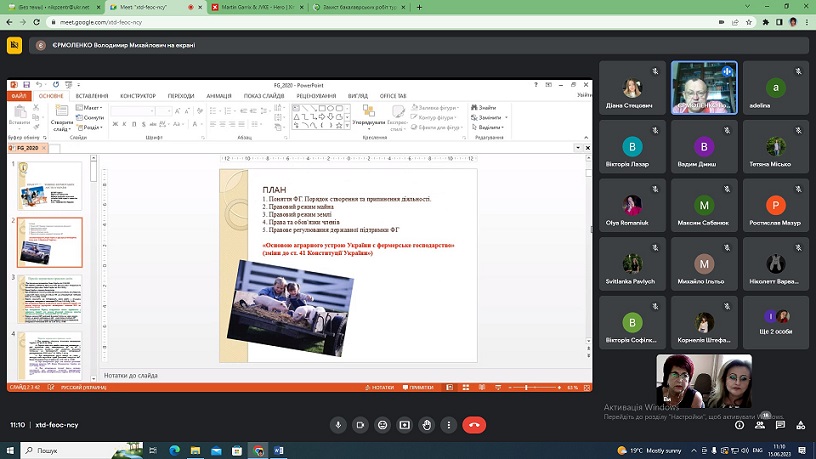
Task: Show the participants people panel
Action: (x=760, y=425)
